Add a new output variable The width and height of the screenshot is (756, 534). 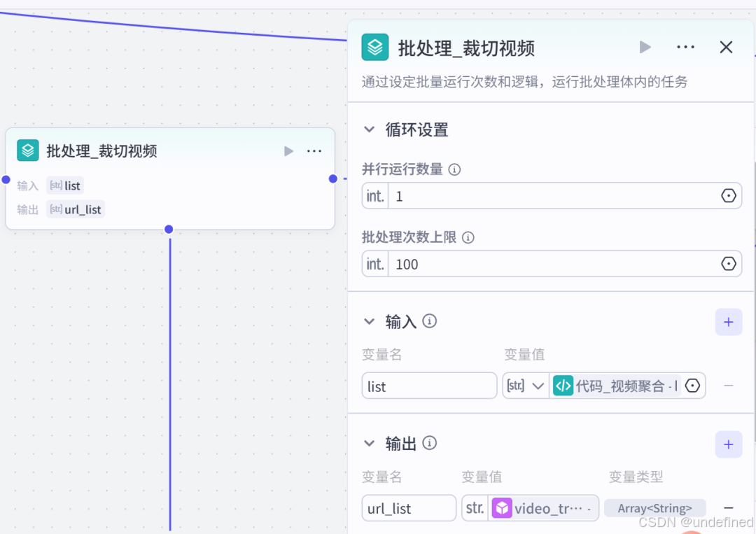click(729, 444)
